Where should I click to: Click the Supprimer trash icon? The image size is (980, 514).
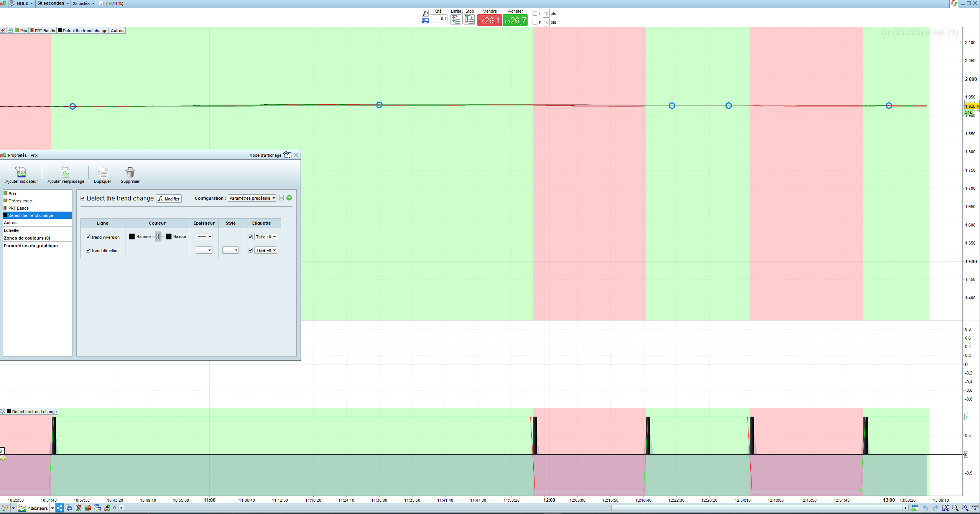(130, 172)
